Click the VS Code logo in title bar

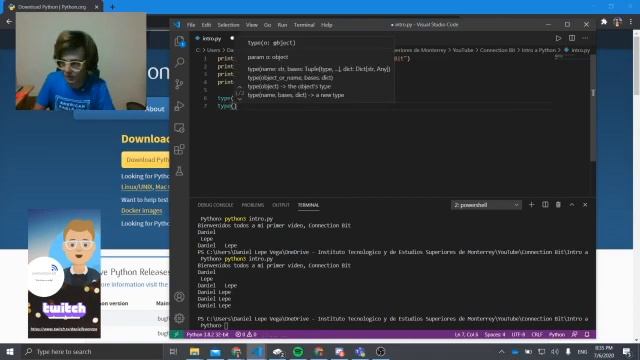177,24
